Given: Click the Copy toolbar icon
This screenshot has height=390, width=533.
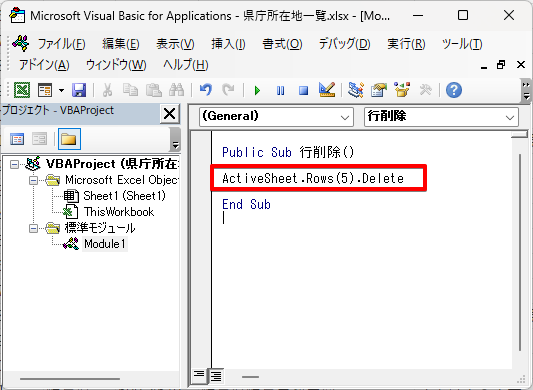Looking at the screenshot, I should point(130,90).
